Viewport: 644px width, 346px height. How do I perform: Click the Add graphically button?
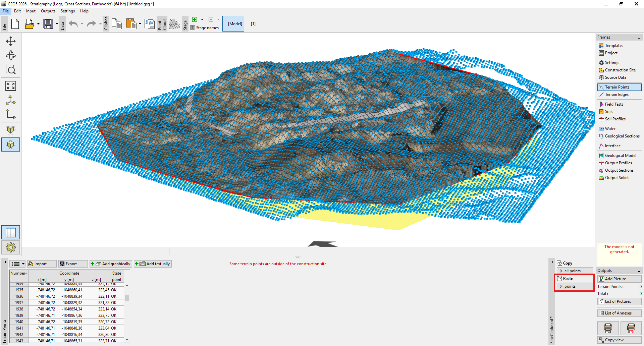(x=111, y=264)
